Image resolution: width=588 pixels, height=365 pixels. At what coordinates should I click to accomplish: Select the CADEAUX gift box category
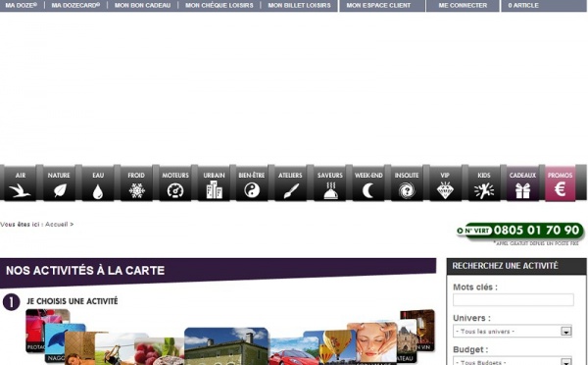(x=522, y=183)
